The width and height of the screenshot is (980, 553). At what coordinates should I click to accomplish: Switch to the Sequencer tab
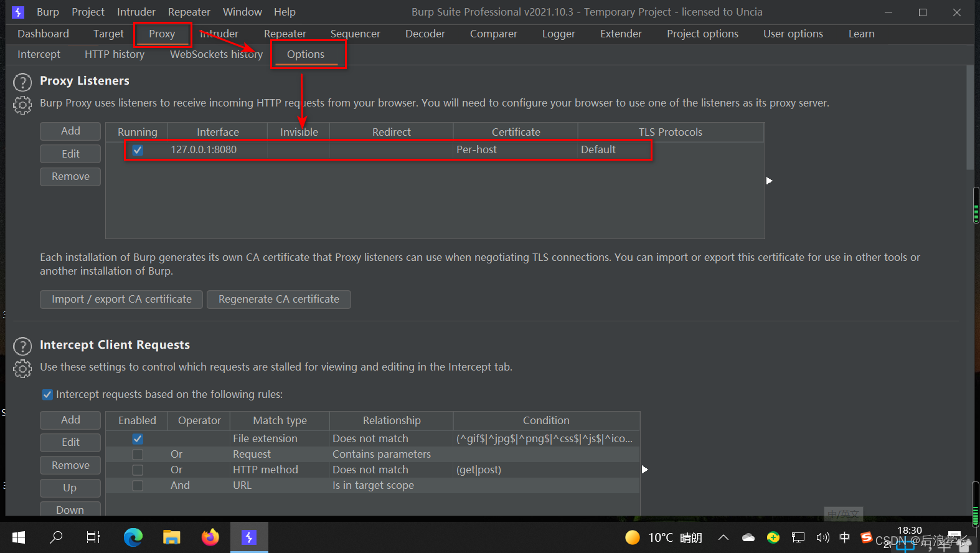(x=355, y=34)
